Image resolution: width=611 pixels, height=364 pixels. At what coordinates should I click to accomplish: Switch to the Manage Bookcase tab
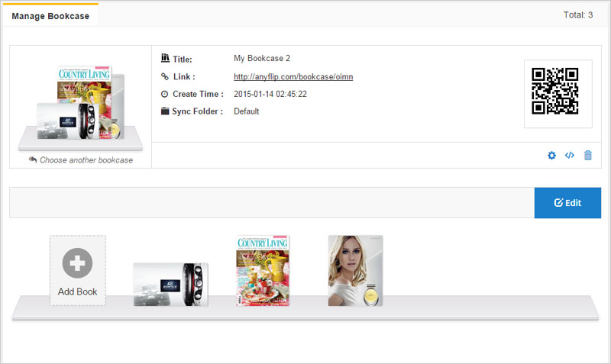pyautogui.click(x=50, y=15)
